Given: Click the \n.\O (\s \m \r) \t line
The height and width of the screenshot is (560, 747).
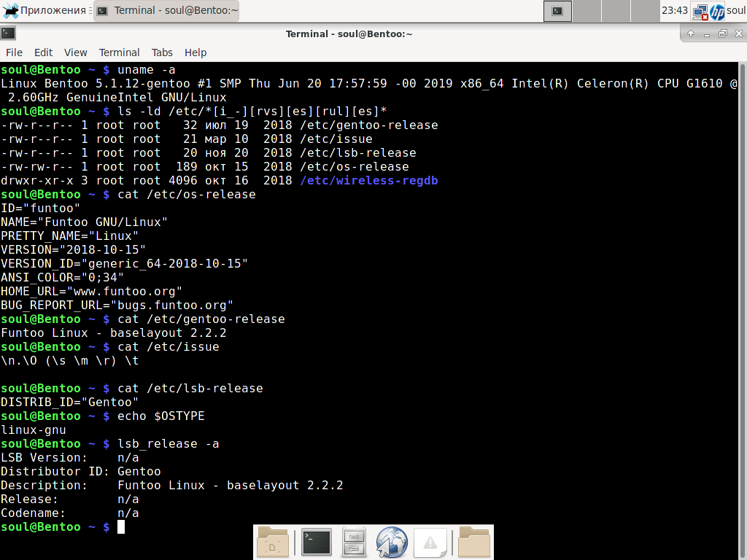Looking at the screenshot, I should click(69, 360).
